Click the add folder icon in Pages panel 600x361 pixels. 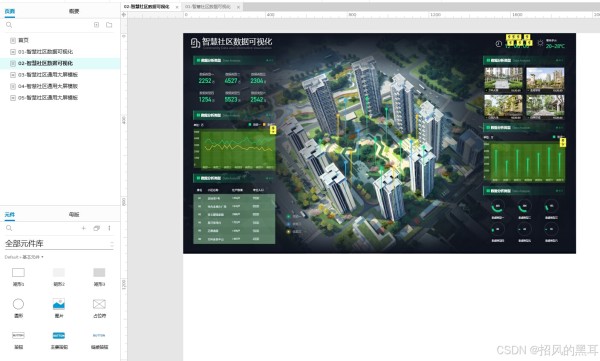[x=109, y=25]
